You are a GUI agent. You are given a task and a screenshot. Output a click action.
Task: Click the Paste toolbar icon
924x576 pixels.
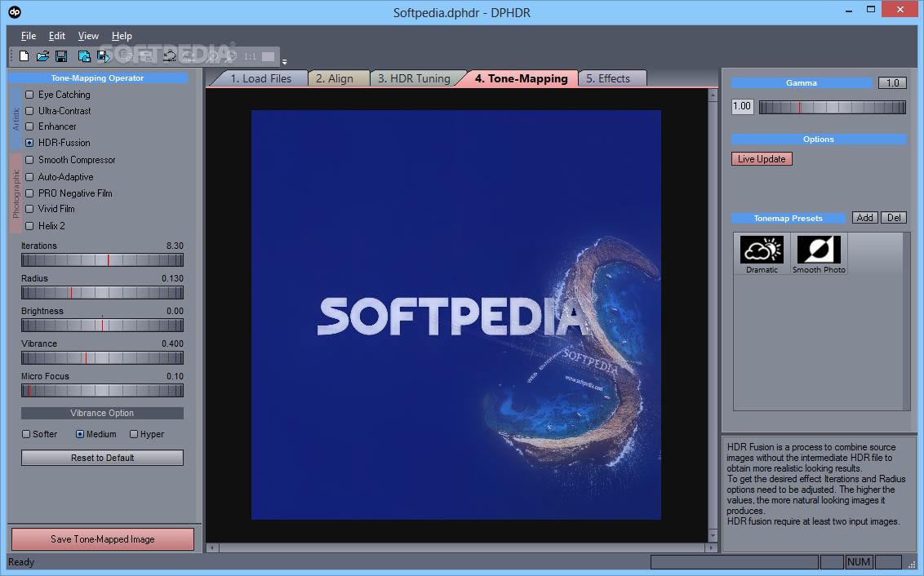pos(146,56)
